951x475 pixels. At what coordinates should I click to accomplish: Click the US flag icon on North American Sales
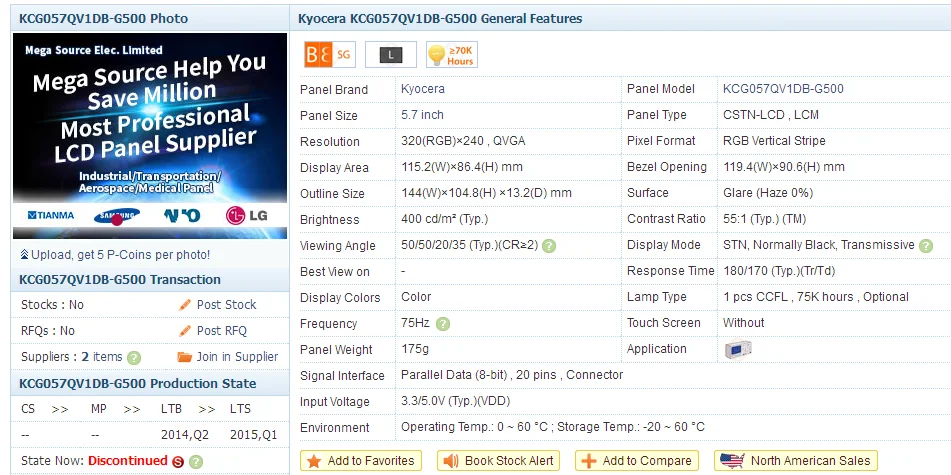(732, 461)
